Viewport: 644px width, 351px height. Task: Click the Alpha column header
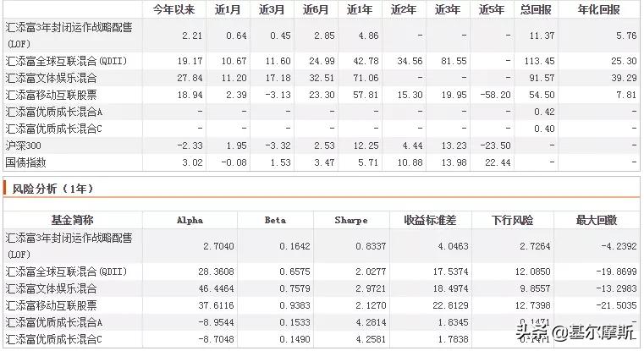[x=190, y=220]
